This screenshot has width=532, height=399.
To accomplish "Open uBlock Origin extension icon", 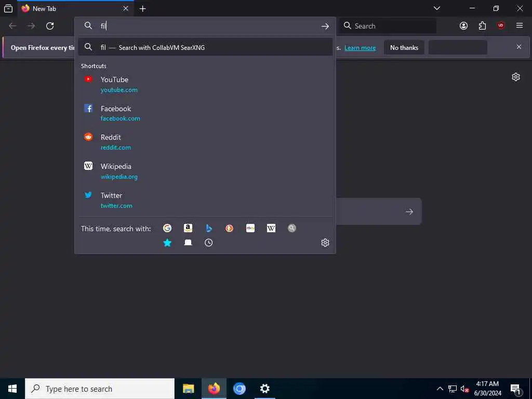I will (x=501, y=26).
